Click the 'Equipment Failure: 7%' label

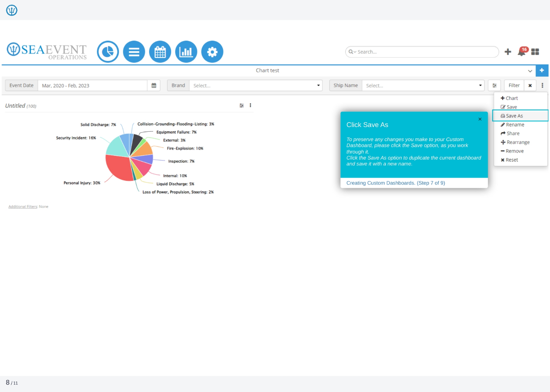[x=176, y=132]
